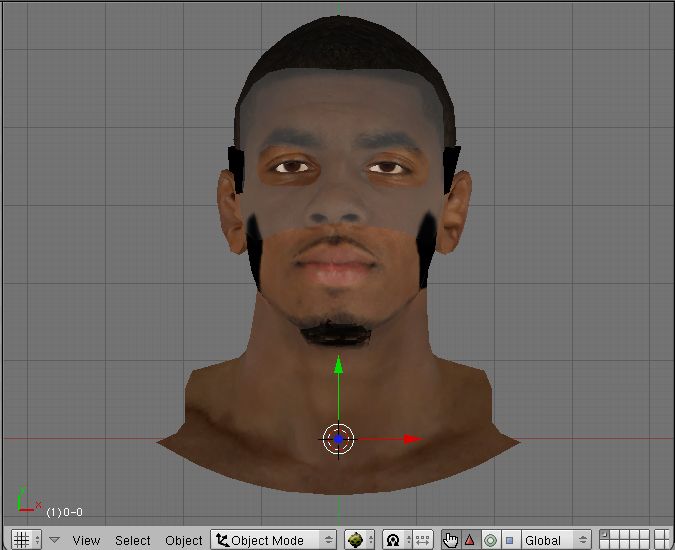Collapse the header menus with the triangle
Image resolution: width=675 pixels, height=550 pixels.
pos(55,540)
